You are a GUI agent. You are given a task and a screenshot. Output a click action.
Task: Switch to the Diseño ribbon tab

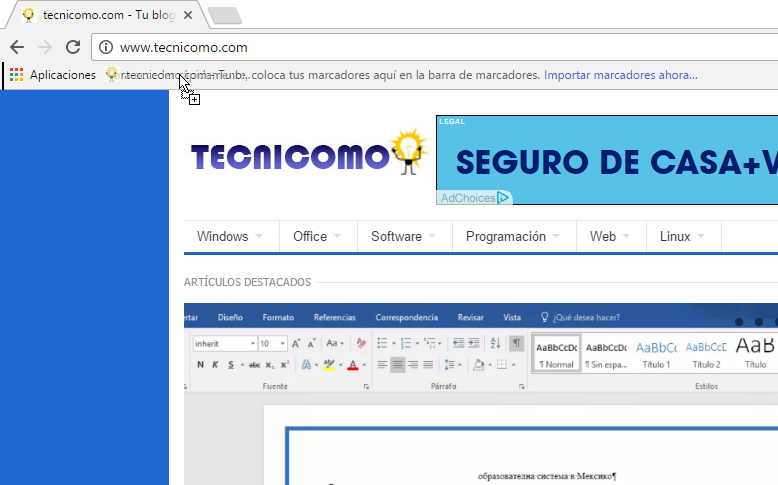[230, 318]
